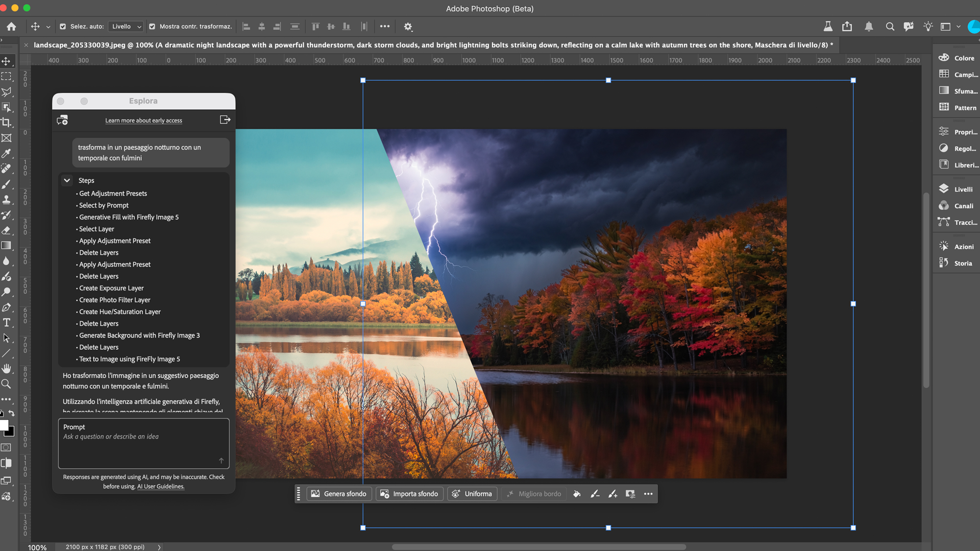Open the Livello auto-select dropdown
The image size is (980, 551).
click(x=126, y=26)
